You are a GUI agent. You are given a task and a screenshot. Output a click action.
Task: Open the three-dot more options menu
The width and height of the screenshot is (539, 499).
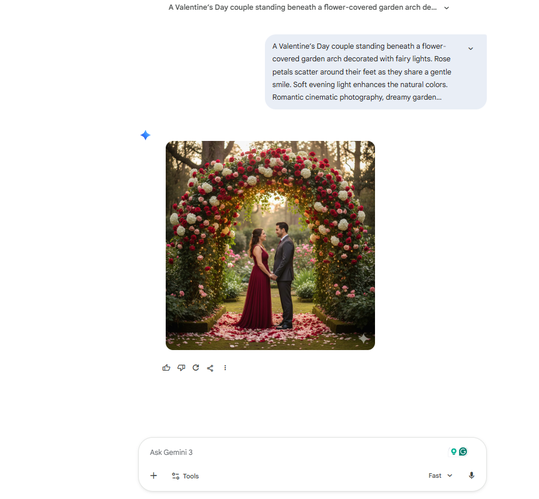(x=225, y=368)
